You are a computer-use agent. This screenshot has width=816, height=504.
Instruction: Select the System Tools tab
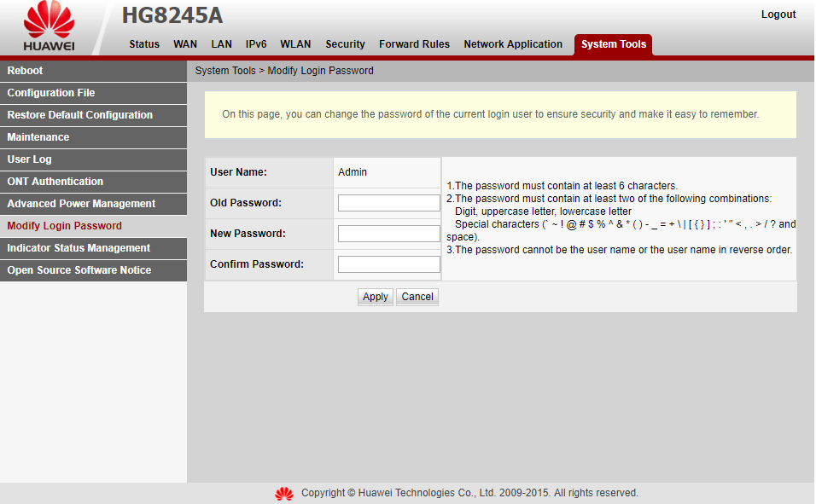click(x=614, y=44)
